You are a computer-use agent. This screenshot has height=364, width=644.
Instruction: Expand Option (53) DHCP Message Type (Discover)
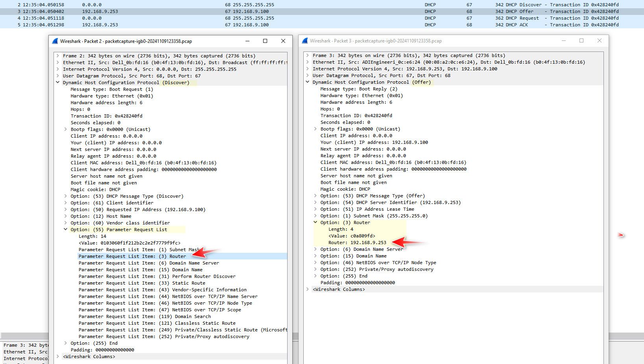pos(66,196)
